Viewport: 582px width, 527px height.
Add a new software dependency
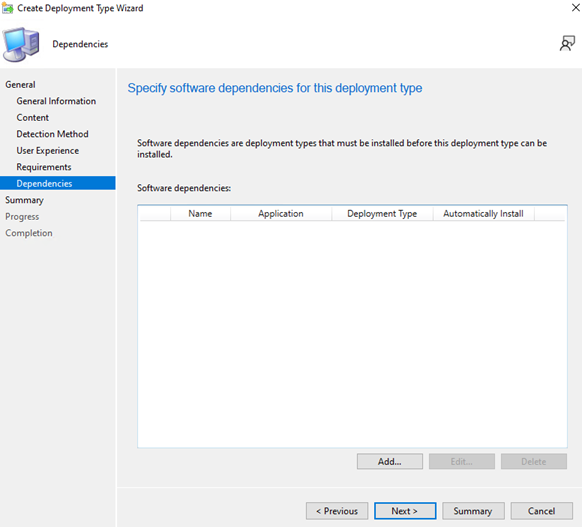[390, 461]
